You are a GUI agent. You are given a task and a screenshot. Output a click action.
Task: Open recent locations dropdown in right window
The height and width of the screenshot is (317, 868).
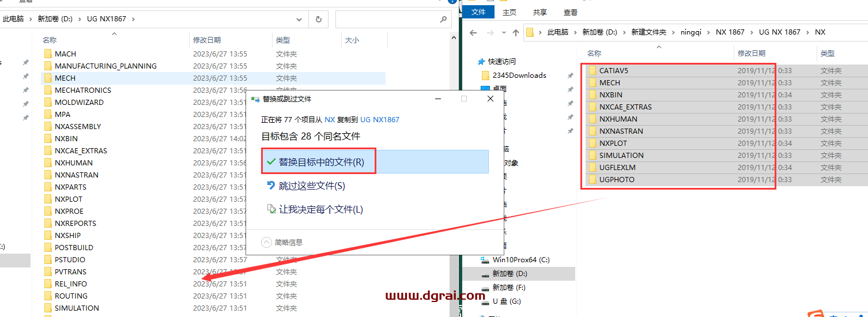pyautogui.click(x=504, y=33)
